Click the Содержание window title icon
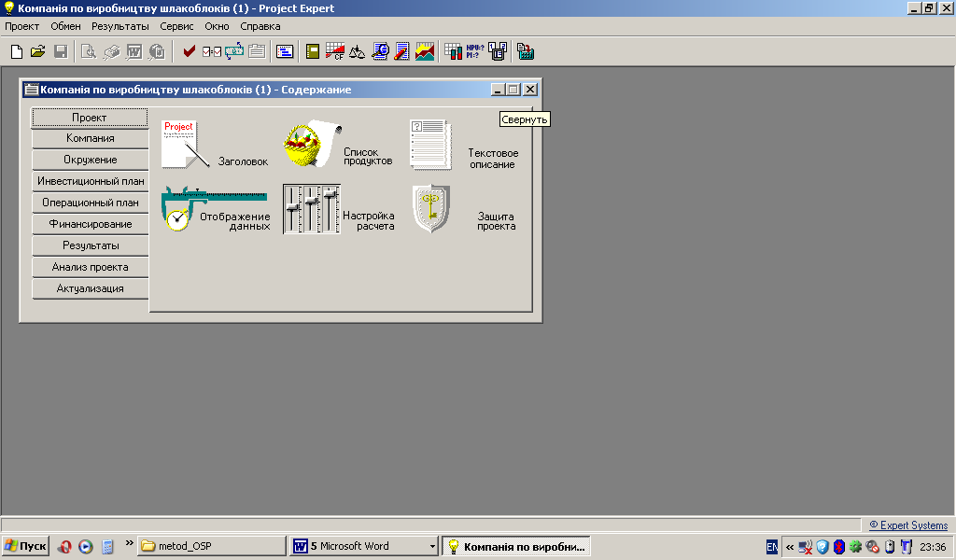Viewport: 956px width, 560px height. click(x=31, y=90)
